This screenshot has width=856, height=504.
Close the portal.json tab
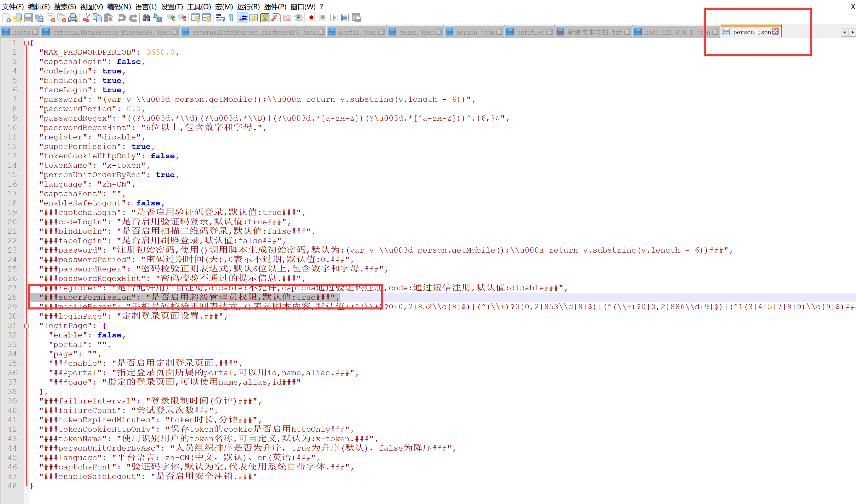click(381, 32)
